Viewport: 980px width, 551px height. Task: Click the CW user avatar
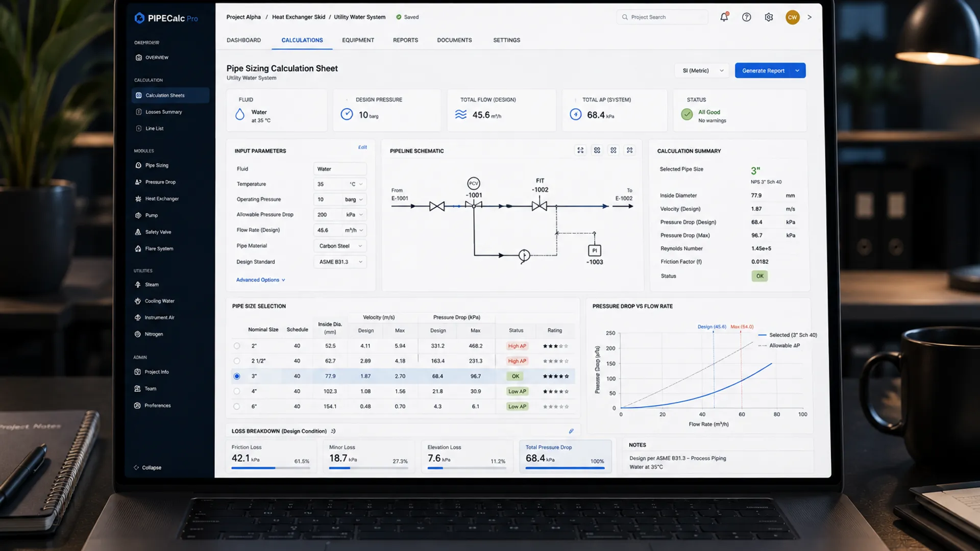point(792,17)
